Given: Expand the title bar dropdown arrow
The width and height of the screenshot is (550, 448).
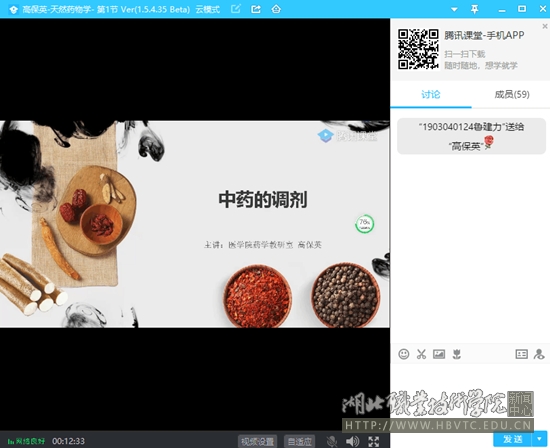Looking at the screenshot, I should tap(454, 9).
